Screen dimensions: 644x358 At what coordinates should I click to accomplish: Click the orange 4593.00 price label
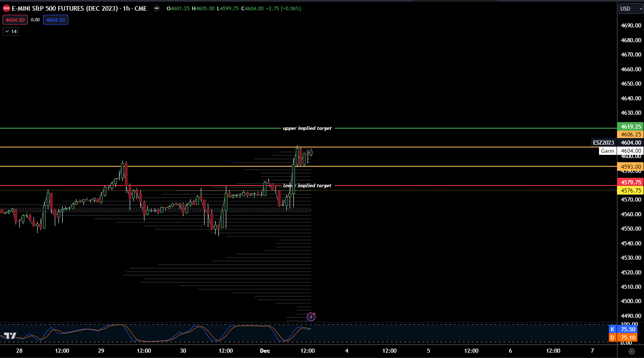[x=630, y=167]
